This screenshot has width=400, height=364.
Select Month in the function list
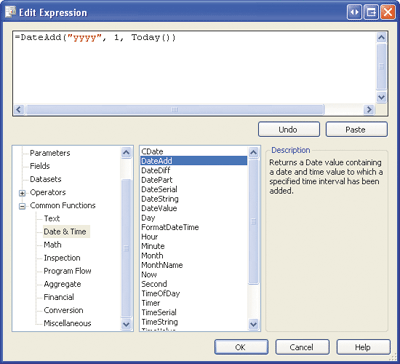[x=152, y=256]
